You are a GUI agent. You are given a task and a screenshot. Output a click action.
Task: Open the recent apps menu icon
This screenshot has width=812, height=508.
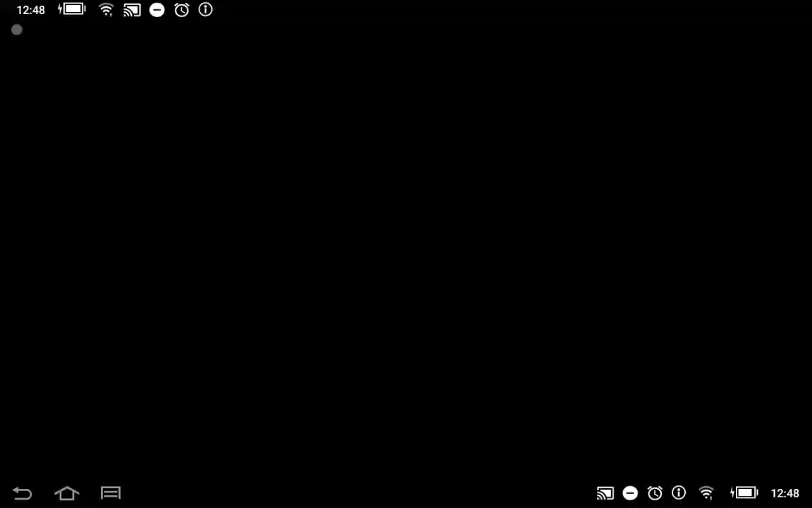111,493
